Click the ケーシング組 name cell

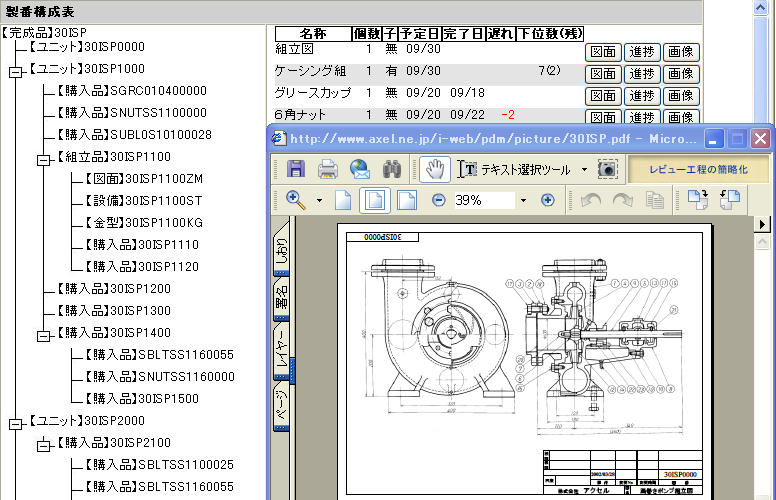(x=310, y=71)
